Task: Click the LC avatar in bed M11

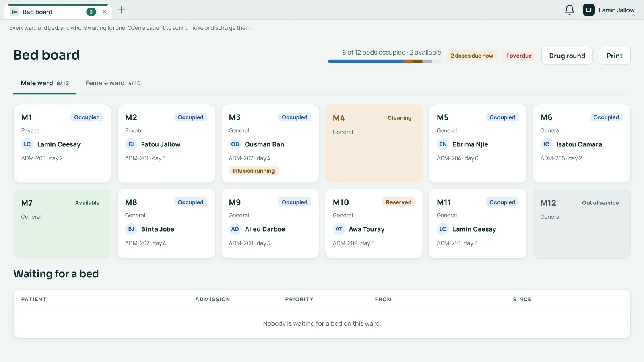Action: tap(443, 229)
